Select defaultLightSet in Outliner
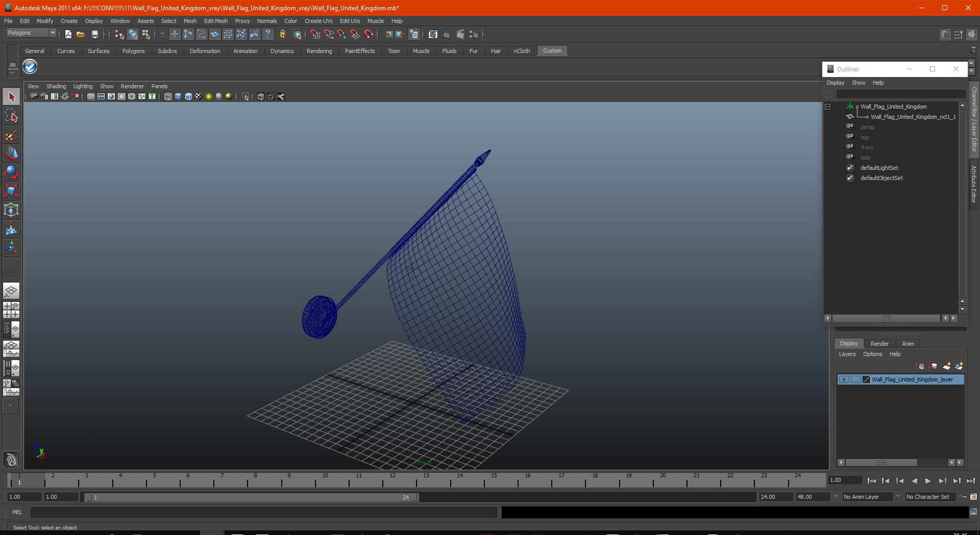The height and width of the screenshot is (535, 980). pos(879,168)
